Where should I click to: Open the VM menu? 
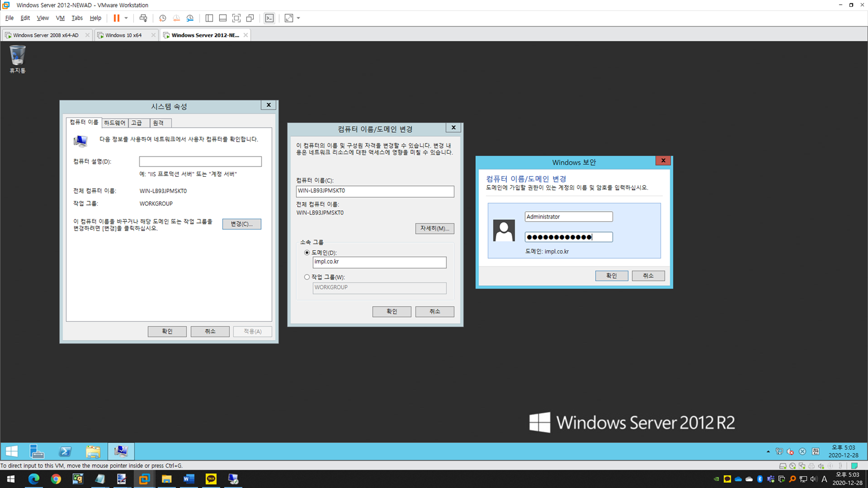tap(60, 18)
